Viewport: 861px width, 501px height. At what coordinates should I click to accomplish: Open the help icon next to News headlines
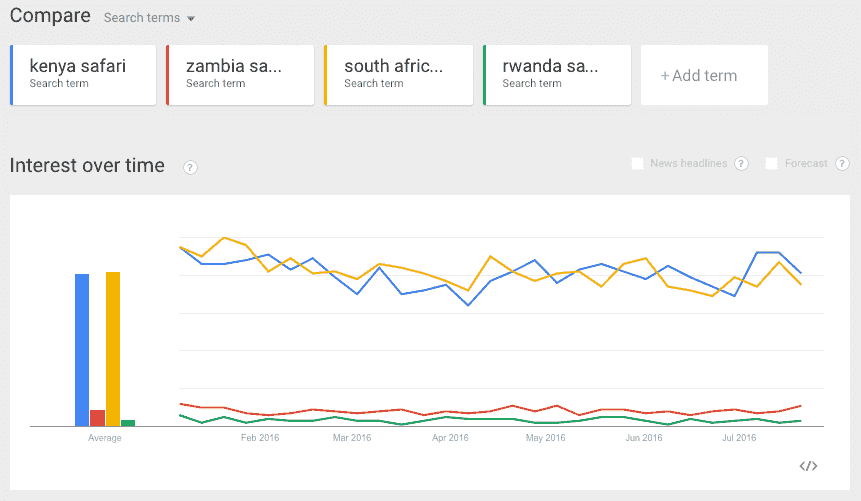coord(741,164)
